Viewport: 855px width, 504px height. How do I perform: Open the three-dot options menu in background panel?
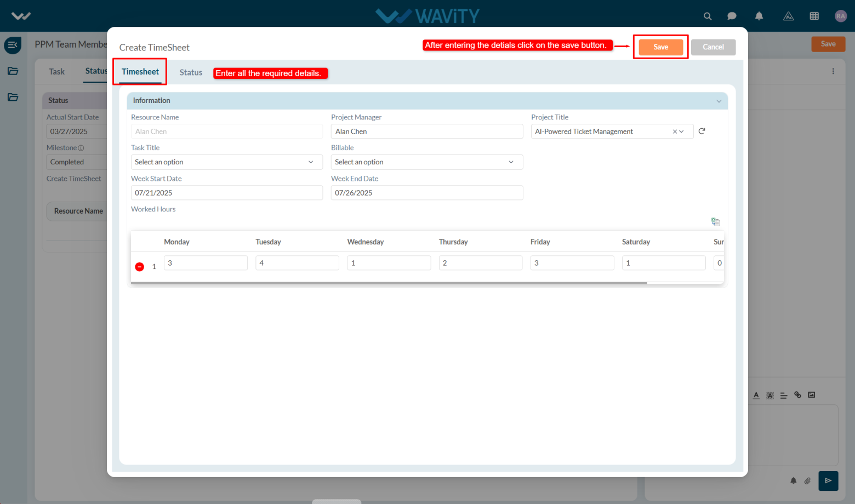coord(833,71)
